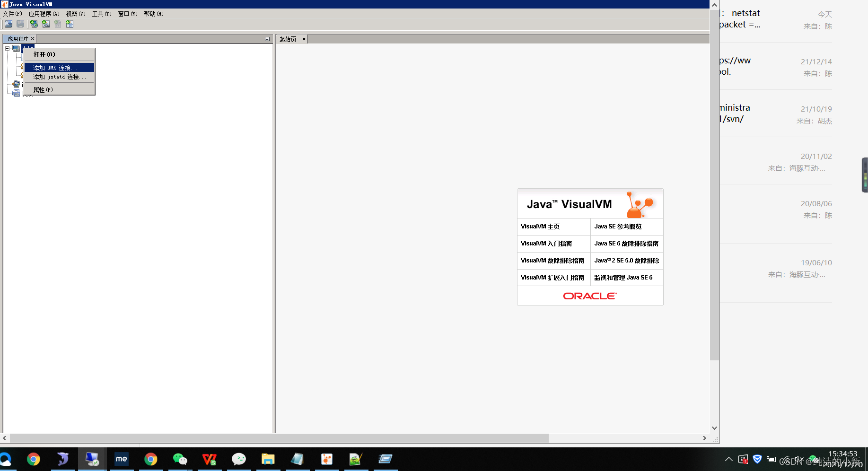Open the Java SE 6 故障排除指南 link
The height and width of the screenshot is (471, 868).
tap(626, 244)
